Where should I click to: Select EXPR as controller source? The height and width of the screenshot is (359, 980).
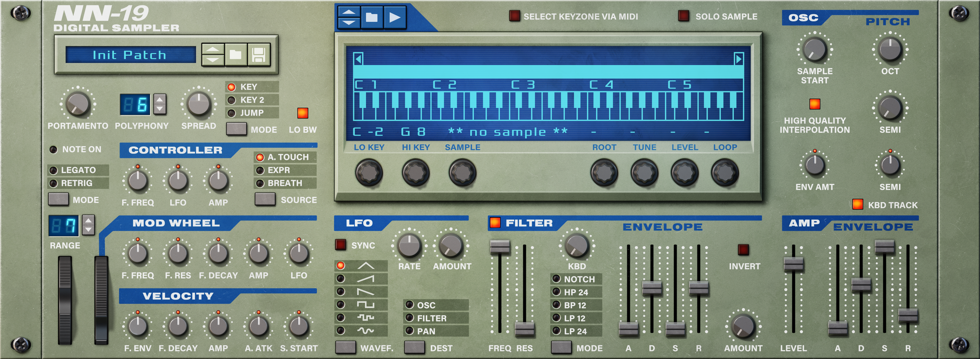(x=285, y=170)
